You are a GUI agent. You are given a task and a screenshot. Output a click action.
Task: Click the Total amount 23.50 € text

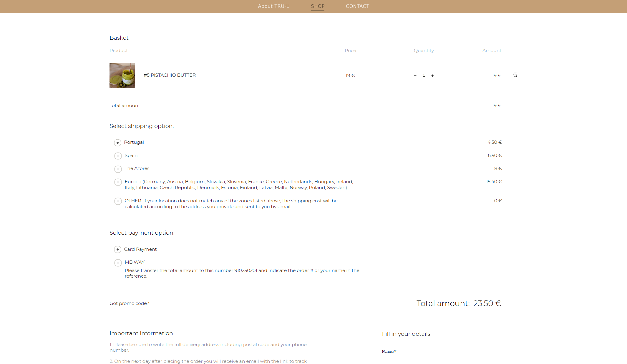(458, 303)
